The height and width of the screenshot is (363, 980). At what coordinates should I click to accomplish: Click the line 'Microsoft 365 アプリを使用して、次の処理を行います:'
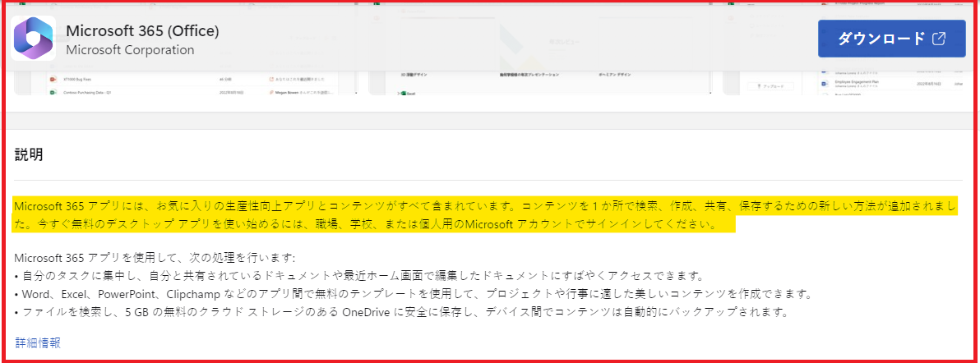155,258
